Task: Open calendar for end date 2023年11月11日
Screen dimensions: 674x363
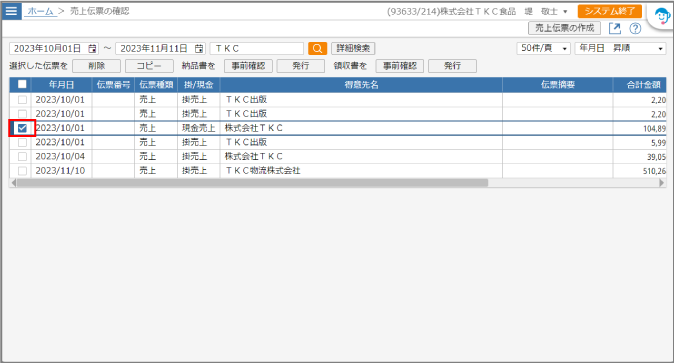Action: (199, 49)
